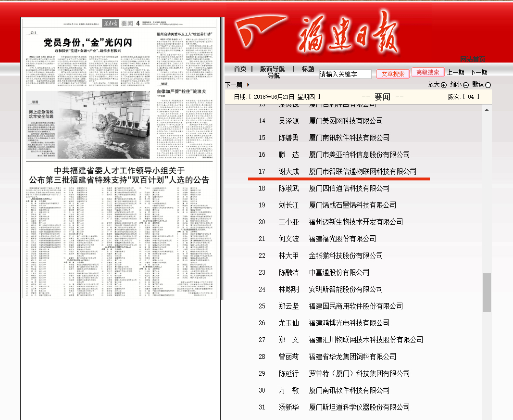The image size is (513, 420).
Task: Open the 版面导航 page navigation menu
Action: point(273,69)
